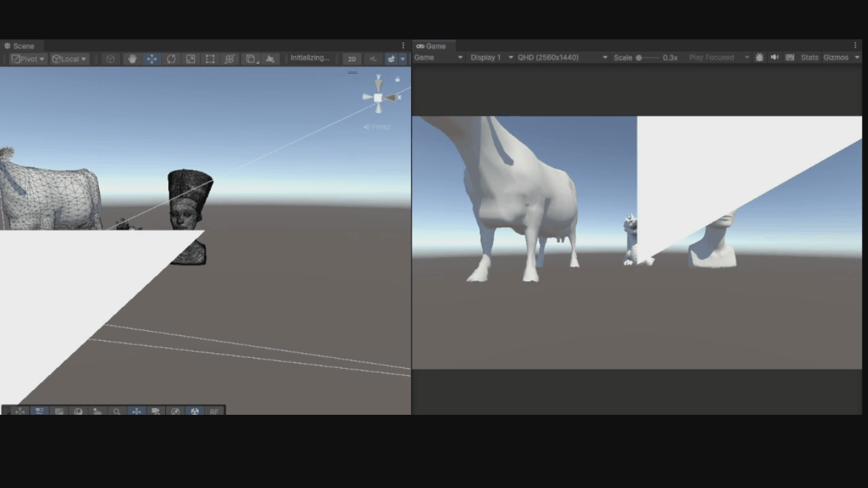
Task: Click the edit collider tool icon
Action: 270,59
